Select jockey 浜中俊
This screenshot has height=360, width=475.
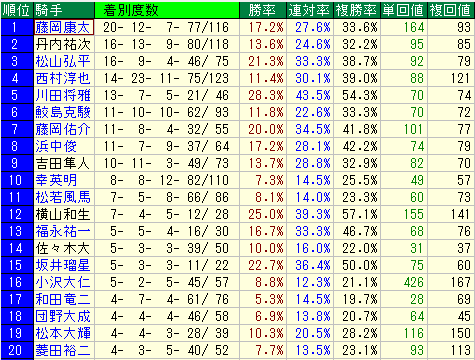point(56,146)
